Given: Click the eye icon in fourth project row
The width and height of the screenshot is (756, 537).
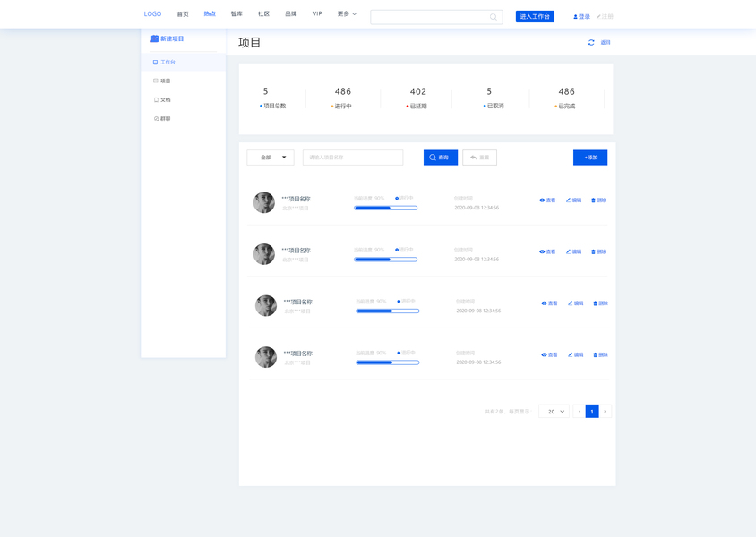Looking at the screenshot, I should click(x=544, y=355).
